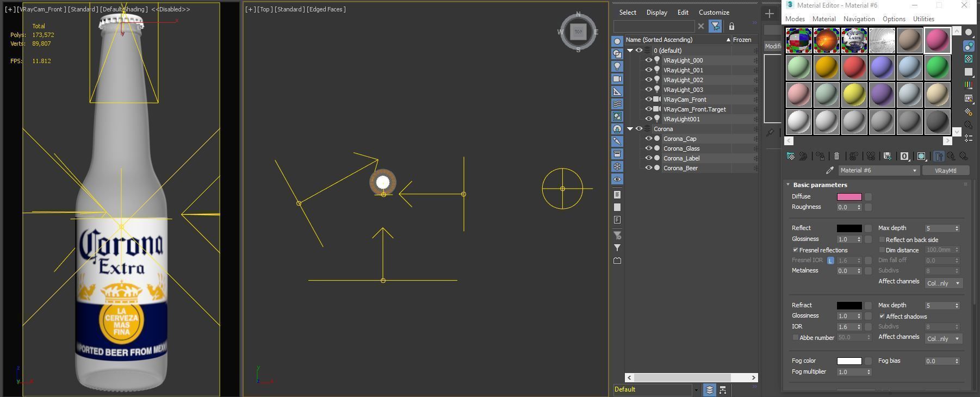This screenshot has width=980, height=397.
Task: Toggle visibility of the Corona layer
Action: tap(639, 129)
